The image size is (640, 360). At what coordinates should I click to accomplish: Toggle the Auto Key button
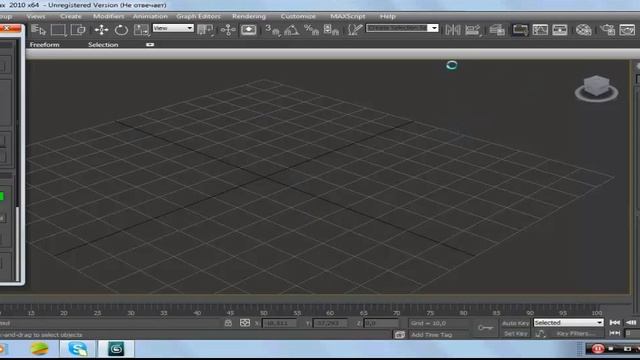516,323
